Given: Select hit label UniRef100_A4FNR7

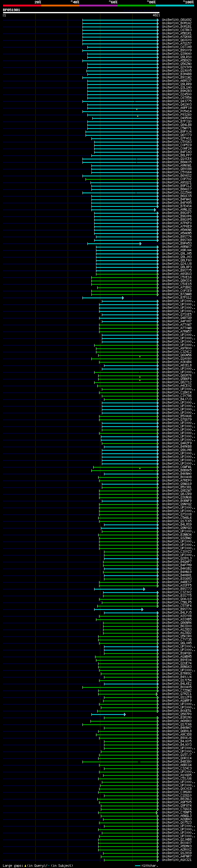Looking at the screenshot, I should click(x=176, y=856).
